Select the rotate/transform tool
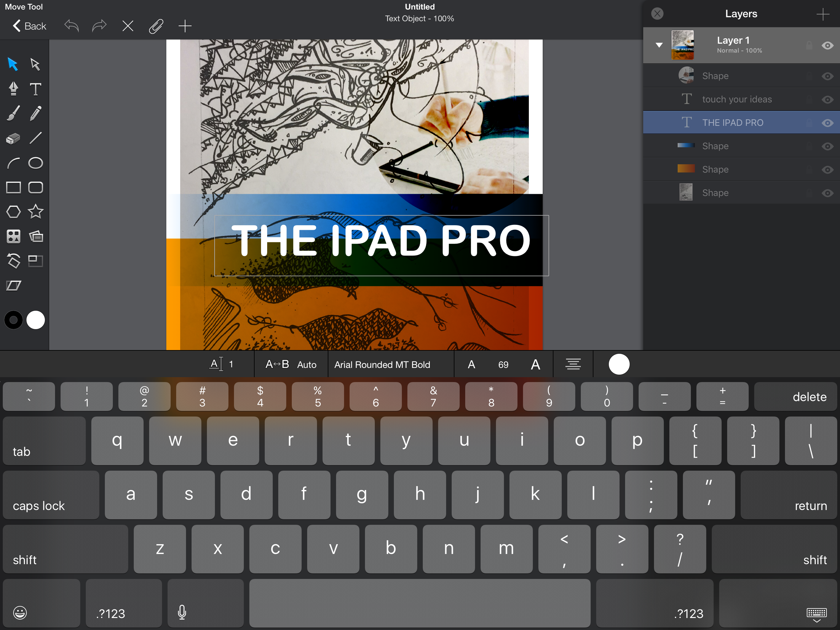This screenshot has height=630, width=840. click(13, 261)
